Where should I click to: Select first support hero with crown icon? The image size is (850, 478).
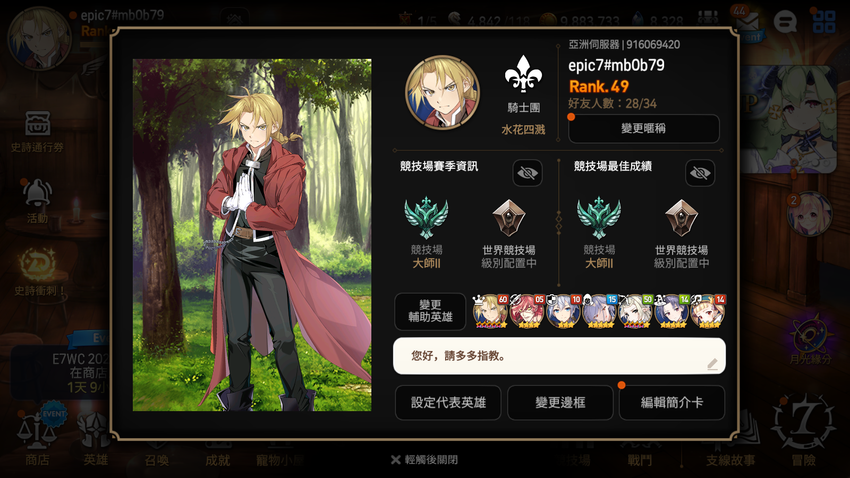coord(490,312)
